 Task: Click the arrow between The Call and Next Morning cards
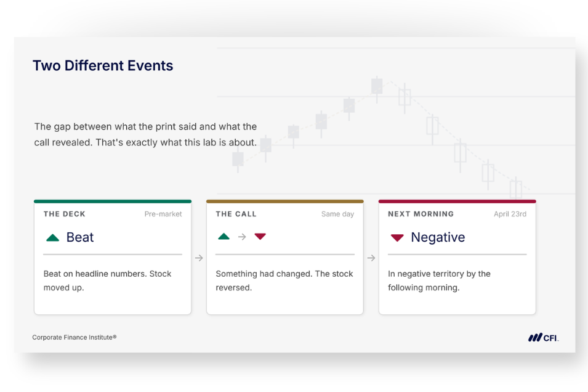tap(371, 258)
